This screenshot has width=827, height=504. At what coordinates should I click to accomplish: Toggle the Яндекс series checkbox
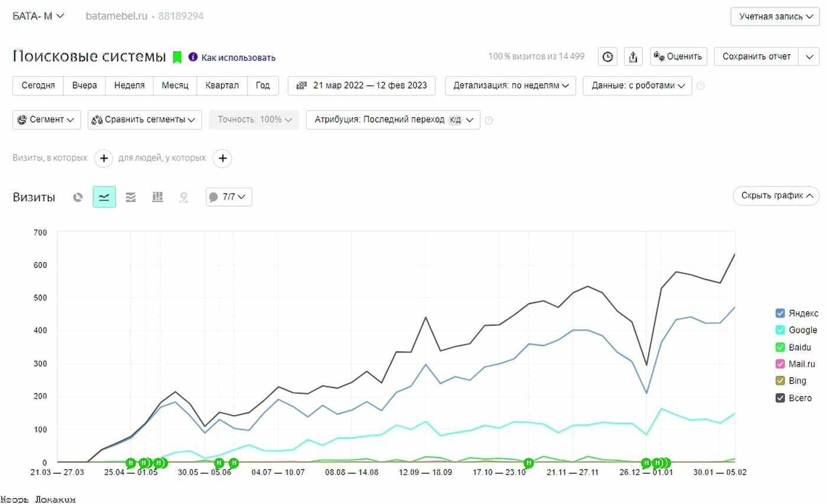tap(780, 313)
